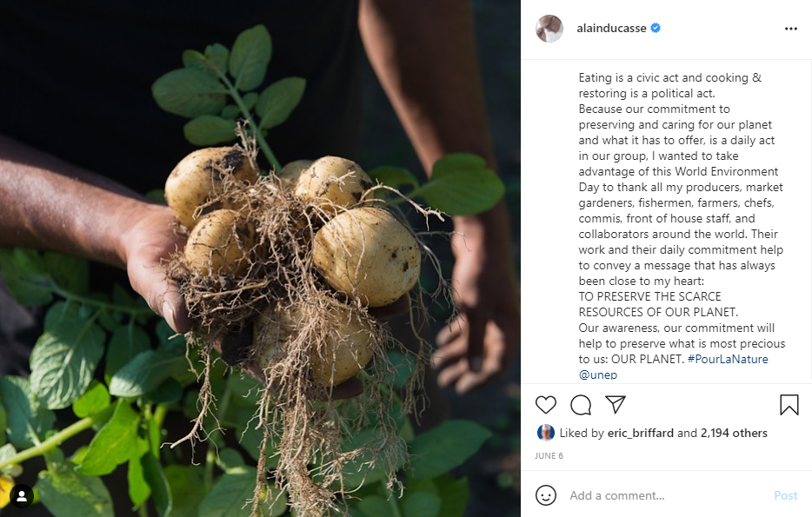
Task: Open the three-dot more options menu
Action: [791, 29]
